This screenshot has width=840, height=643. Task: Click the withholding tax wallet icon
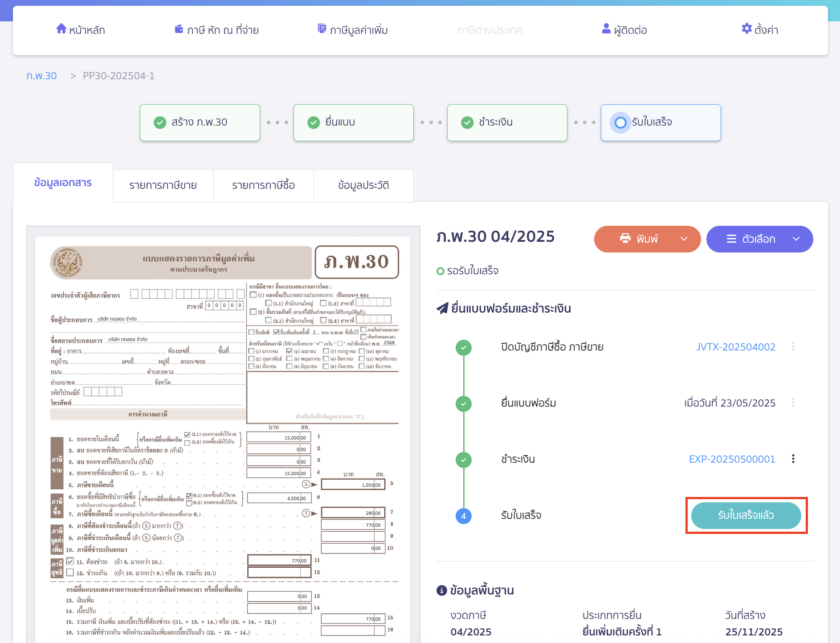[179, 29]
